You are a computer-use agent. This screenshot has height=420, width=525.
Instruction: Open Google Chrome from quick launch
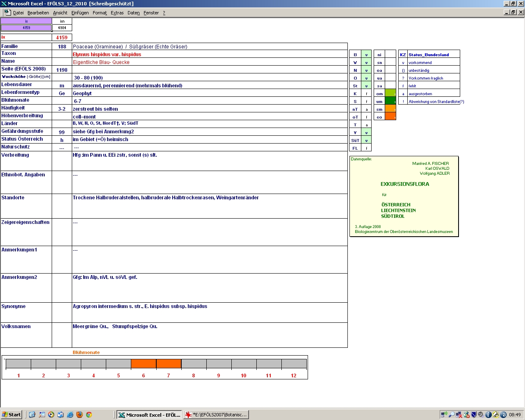[89, 415]
